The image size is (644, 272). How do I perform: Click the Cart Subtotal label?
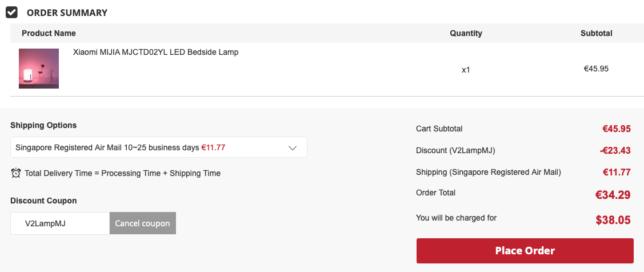[439, 129]
